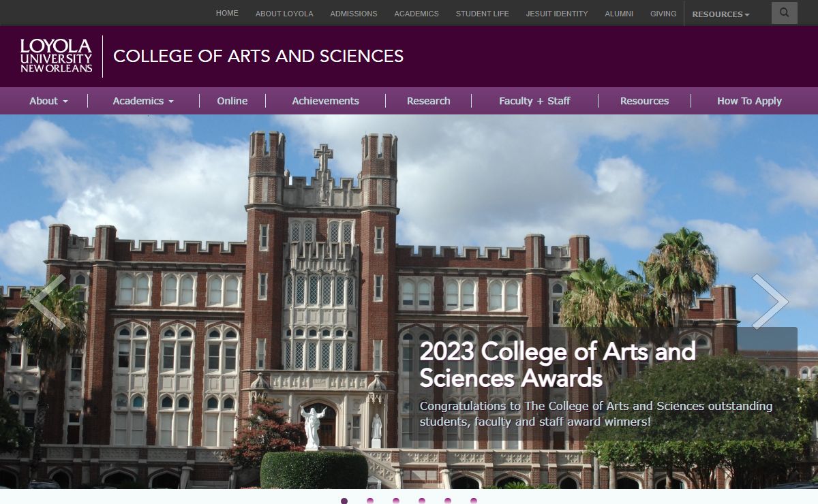Open the Research menu item

429,101
